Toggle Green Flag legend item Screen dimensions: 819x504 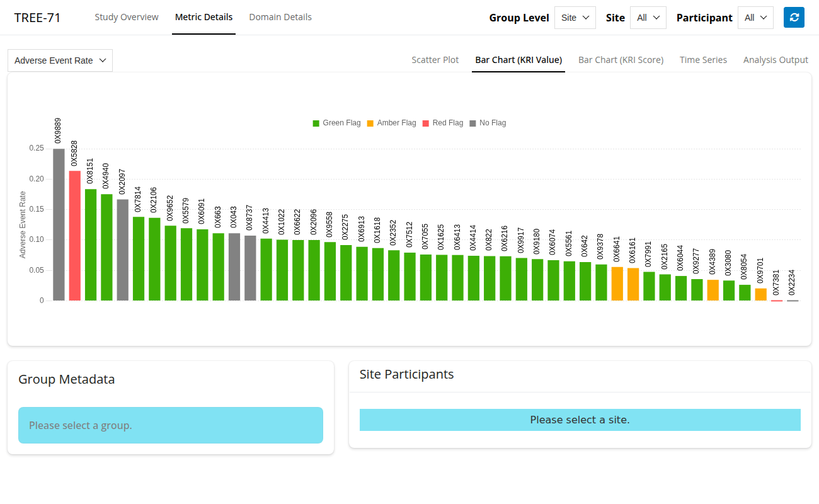click(x=336, y=123)
